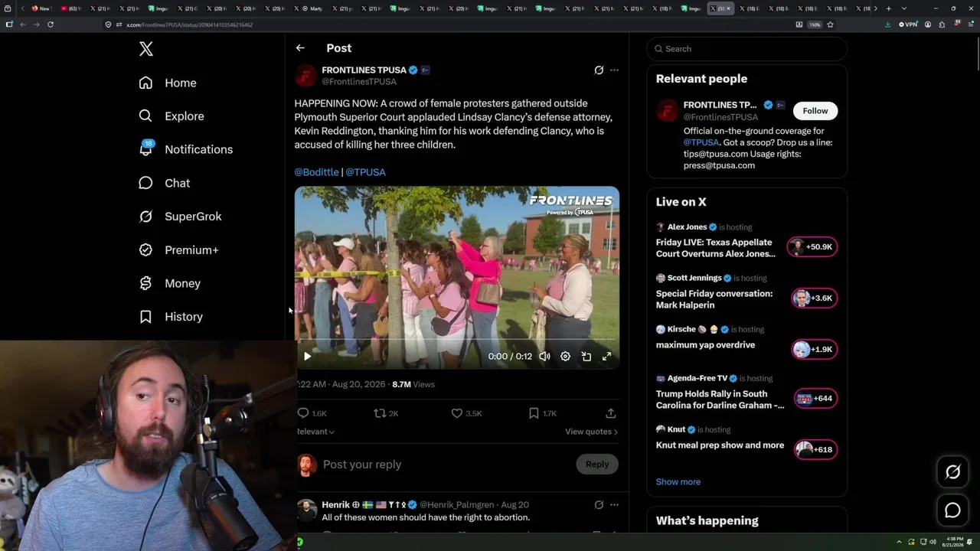Join Agenda-Free TV live with +644
The height and width of the screenshot is (551, 980).
pos(815,399)
